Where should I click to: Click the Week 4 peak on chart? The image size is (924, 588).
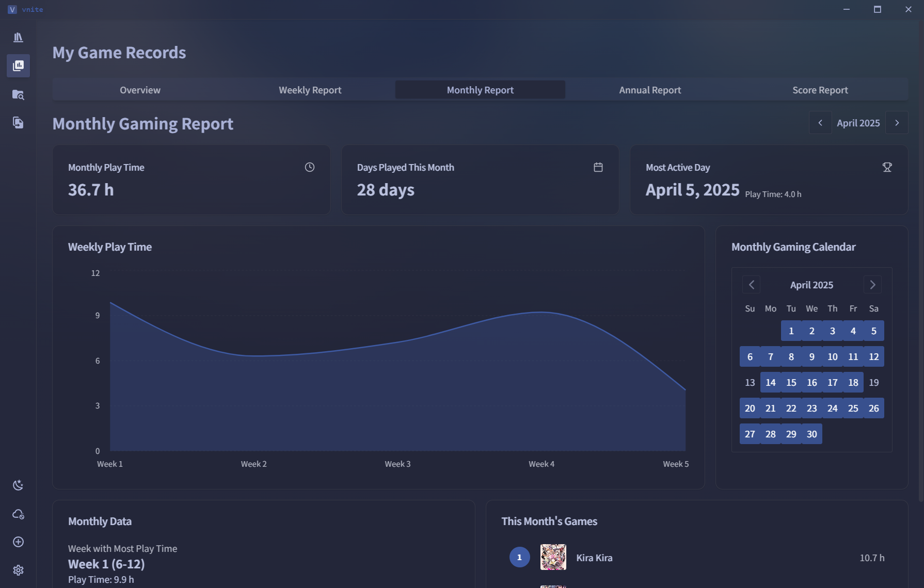pyautogui.click(x=541, y=312)
